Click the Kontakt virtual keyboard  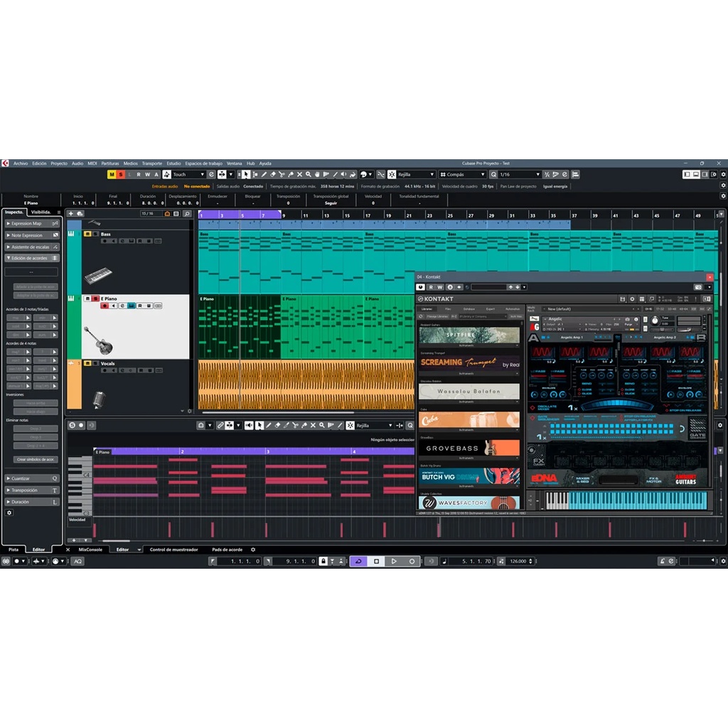tap(626, 500)
